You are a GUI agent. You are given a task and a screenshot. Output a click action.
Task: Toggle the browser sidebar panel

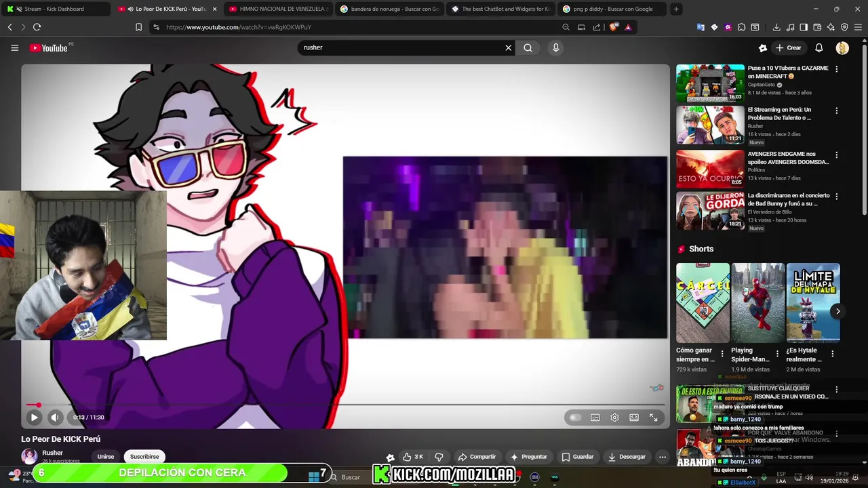804,27
